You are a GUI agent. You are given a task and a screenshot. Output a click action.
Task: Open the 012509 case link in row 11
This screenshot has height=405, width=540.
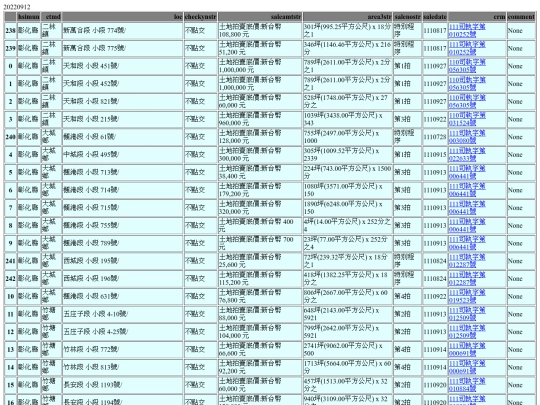point(467,314)
